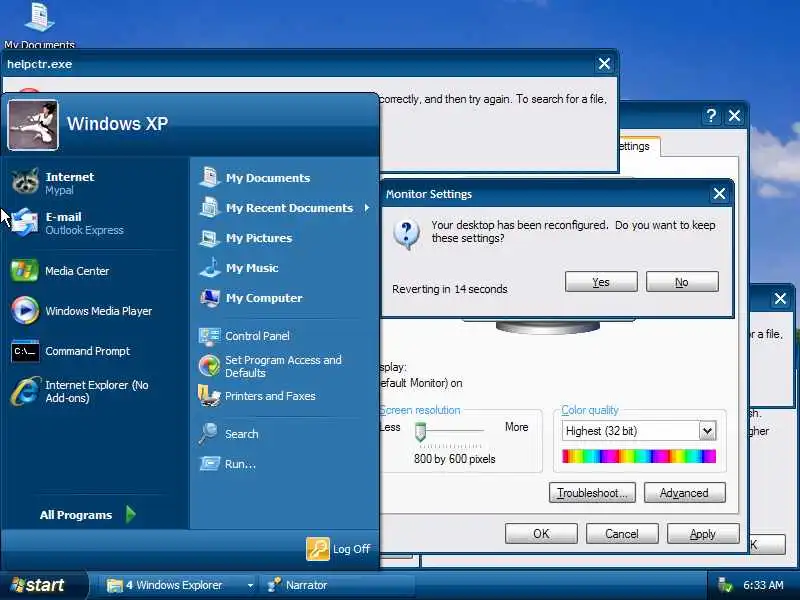This screenshot has height=600, width=800.
Task: Choose Run... text in Start menu
Action: click(240, 464)
